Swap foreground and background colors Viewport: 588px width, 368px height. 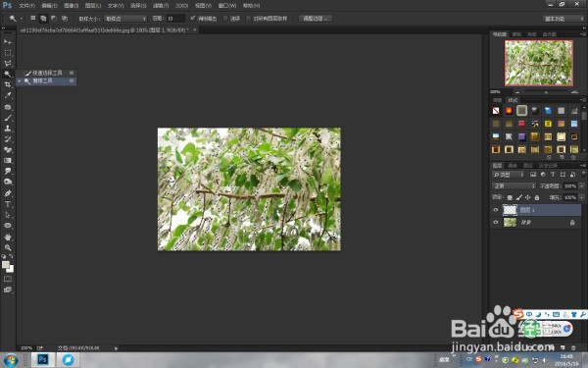11,256
